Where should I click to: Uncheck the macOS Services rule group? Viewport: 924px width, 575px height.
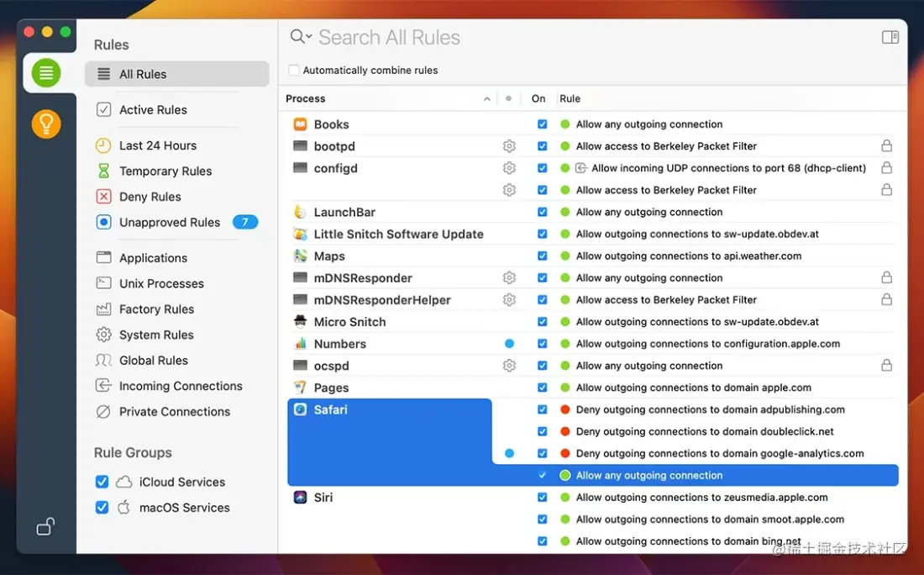[102, 507]
